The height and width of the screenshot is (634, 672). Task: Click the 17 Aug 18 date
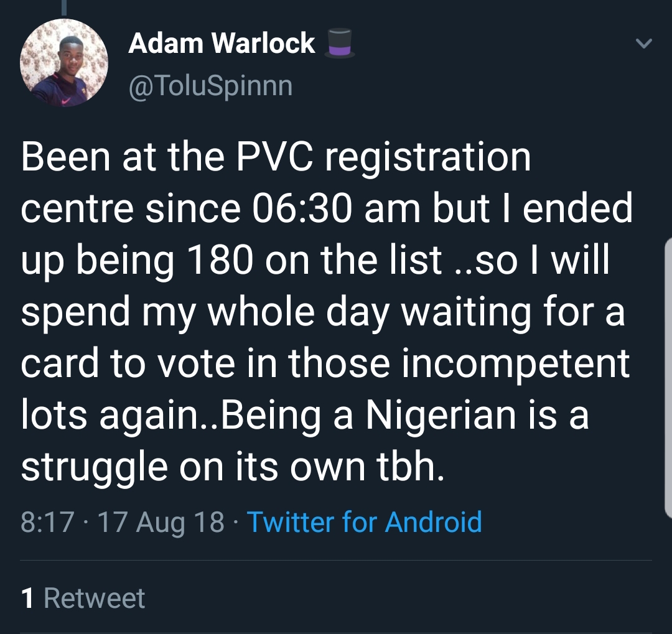pos(161,521)
